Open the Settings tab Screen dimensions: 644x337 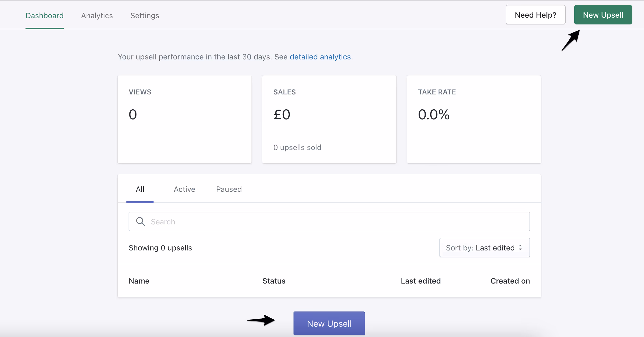145,15
